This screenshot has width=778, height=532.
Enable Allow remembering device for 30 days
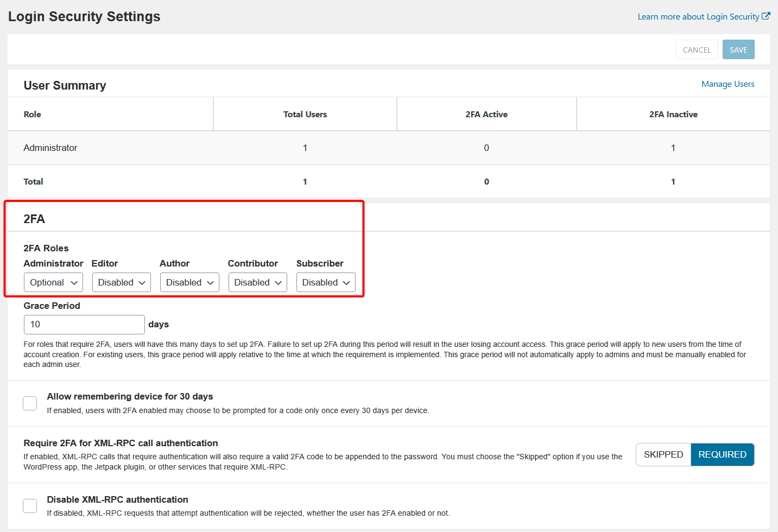click(30, 403)
